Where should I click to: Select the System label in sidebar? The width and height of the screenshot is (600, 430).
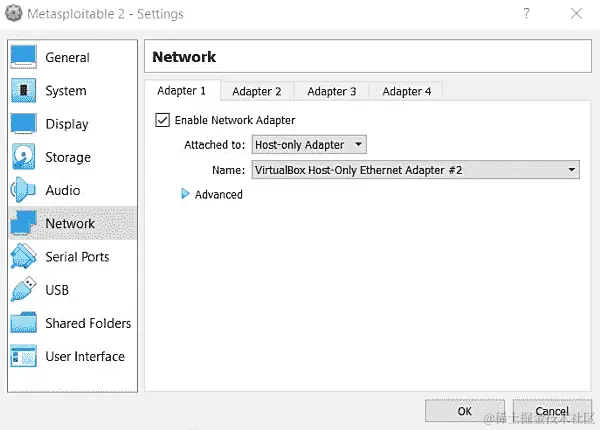[x=66, y=91]
